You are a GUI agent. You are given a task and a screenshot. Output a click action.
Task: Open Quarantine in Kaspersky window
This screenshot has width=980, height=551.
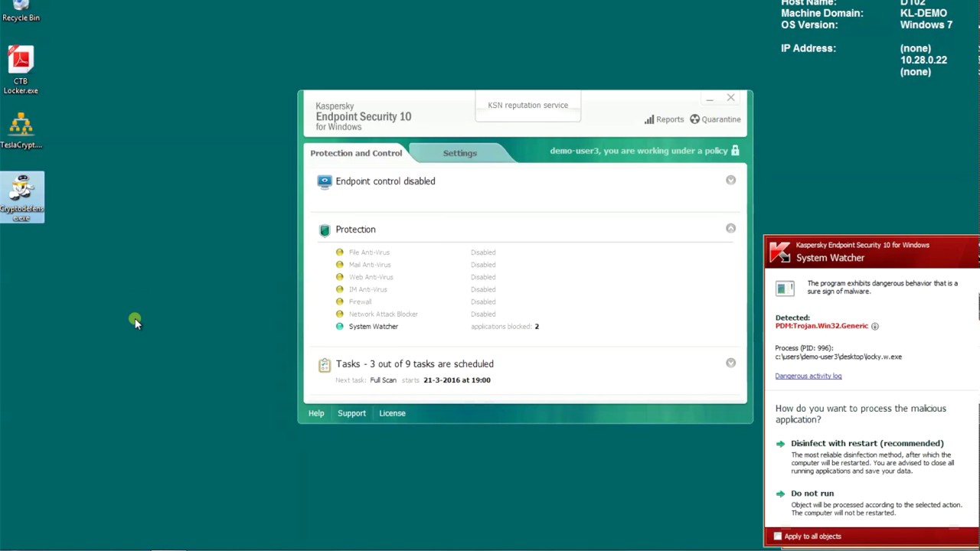tap(715, 119)
